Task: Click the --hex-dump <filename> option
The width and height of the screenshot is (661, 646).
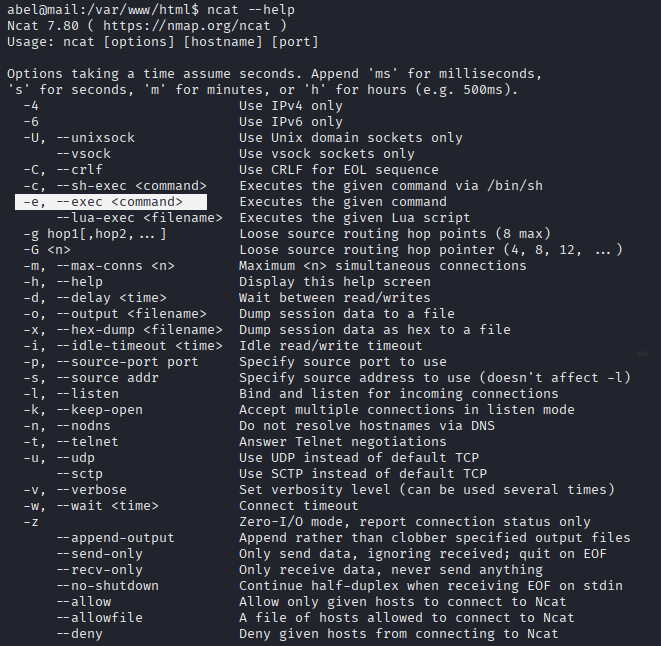Action: pos(138,330)
